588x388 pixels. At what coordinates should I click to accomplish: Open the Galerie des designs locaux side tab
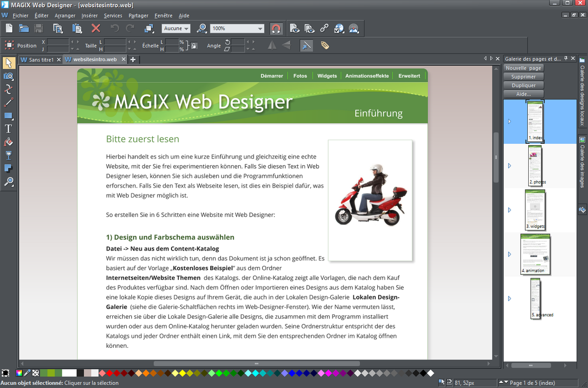[582, 92]
